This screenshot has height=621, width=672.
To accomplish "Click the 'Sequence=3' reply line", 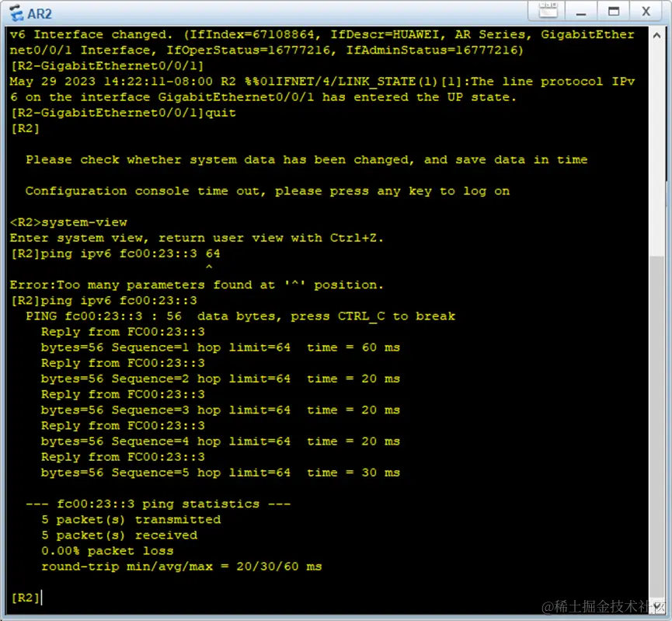I will [x=221, y=410].
